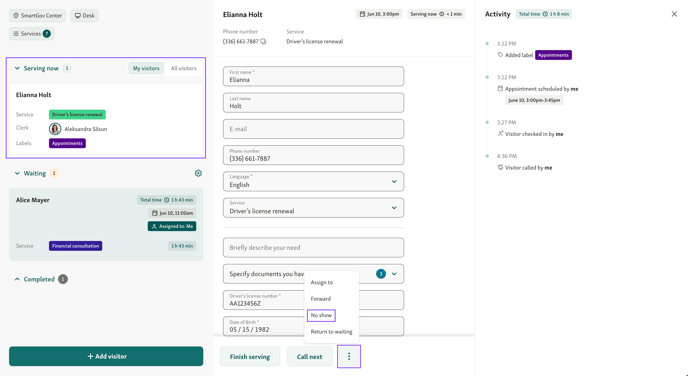Open Services filter with count 7

(x=32, y=34)
